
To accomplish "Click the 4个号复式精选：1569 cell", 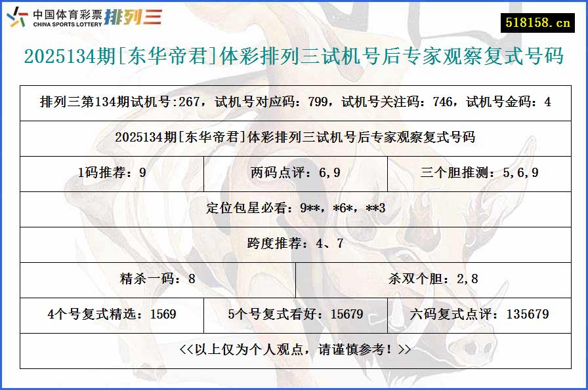I will click(112, 315).
